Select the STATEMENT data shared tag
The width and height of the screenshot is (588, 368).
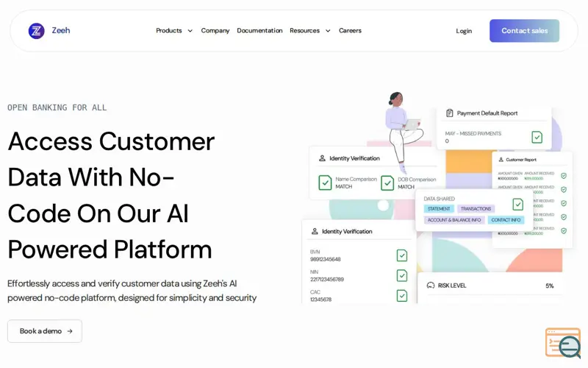439,209
